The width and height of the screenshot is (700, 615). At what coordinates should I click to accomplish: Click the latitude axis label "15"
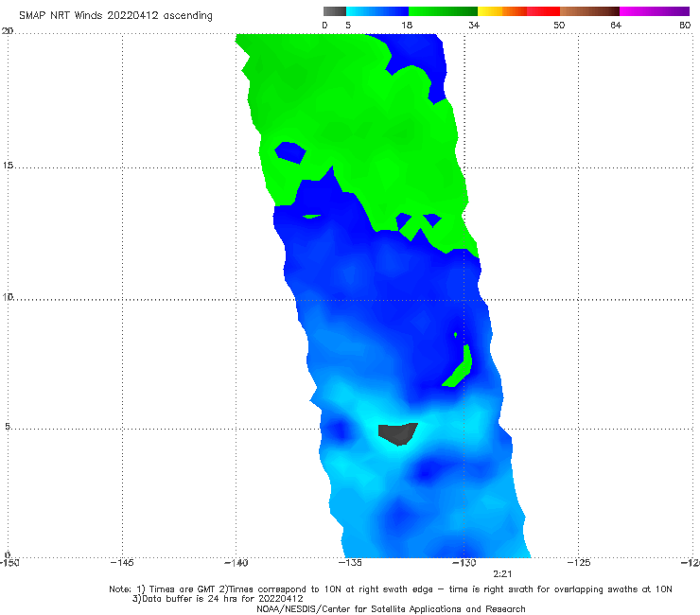[8, 166]
